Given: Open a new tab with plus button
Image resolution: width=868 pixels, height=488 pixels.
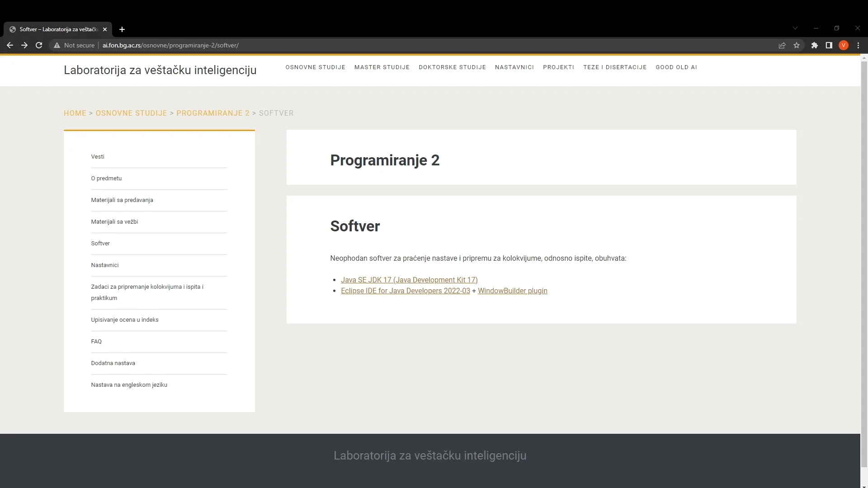Looking at the screenshot, I should (122, 29).
